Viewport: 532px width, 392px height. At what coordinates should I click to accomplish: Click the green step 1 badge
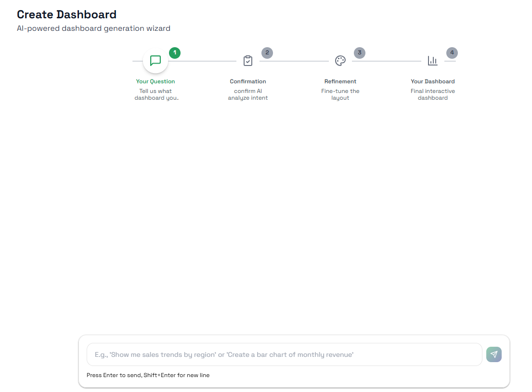click(x=175, y=52)
